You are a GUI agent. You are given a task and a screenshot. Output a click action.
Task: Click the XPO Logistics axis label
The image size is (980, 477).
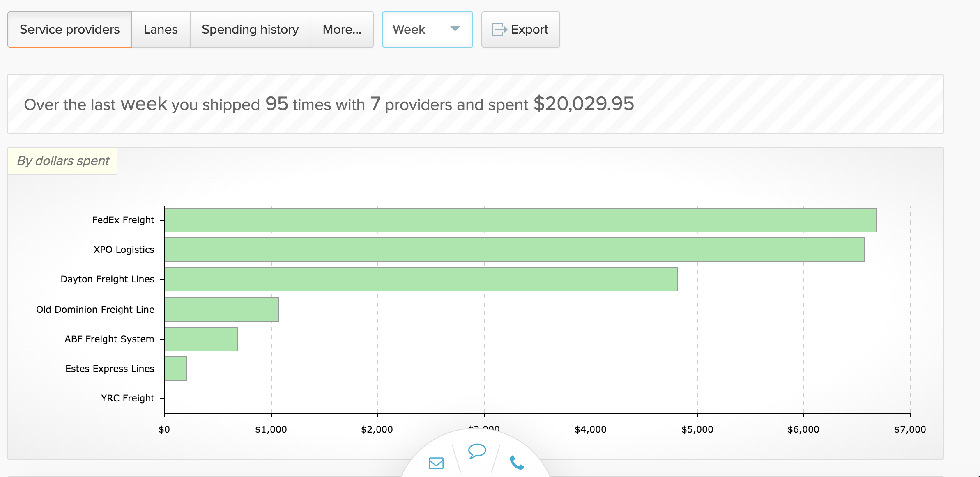point(124,250)
